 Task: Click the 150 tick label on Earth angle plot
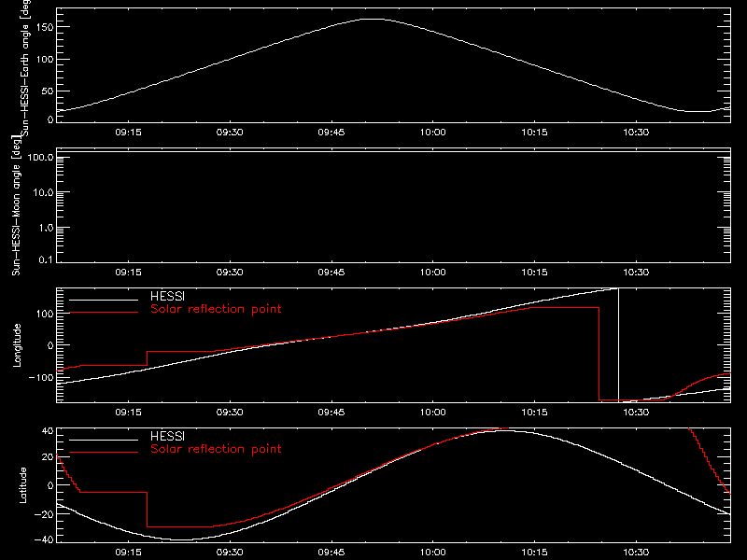coord(44,27)
